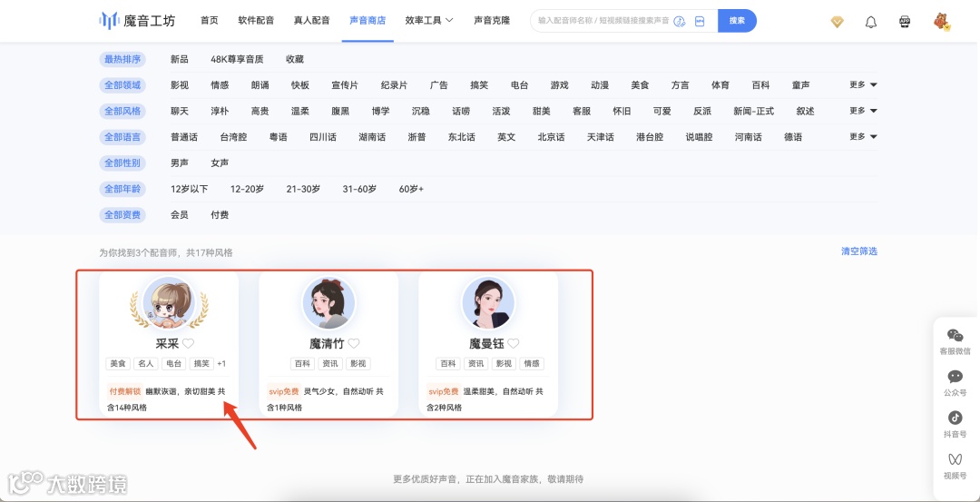The image size is (980, 502).
Task: Click the shop icon beside the bell
Action: tap(905, 22)
